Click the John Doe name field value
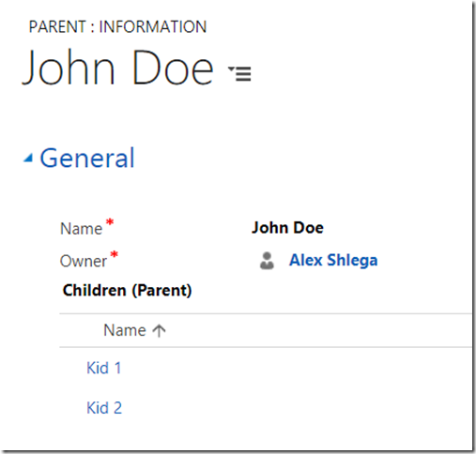Screen dimensions: 476x454 coord(287,227)
